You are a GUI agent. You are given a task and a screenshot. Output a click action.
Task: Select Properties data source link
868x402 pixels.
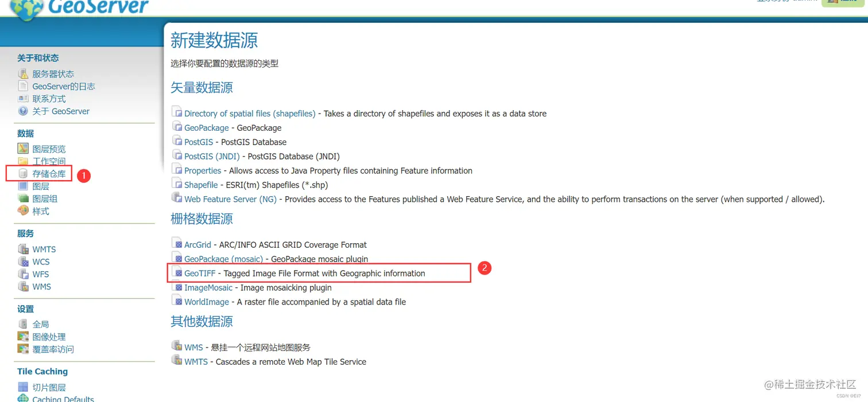click(203, 171)
